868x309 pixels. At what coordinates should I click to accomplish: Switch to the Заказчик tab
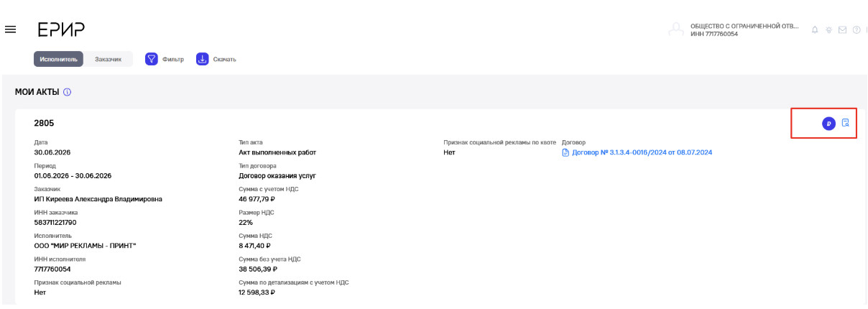point(108,59)
